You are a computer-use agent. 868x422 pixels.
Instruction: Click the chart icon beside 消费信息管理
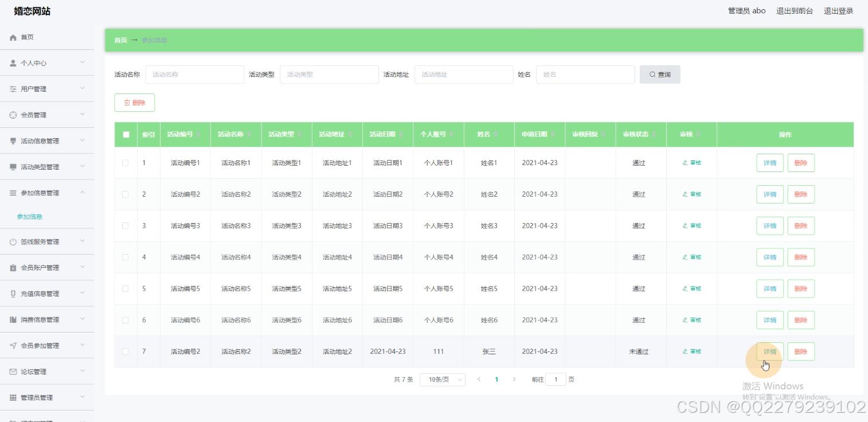[13, 319]
